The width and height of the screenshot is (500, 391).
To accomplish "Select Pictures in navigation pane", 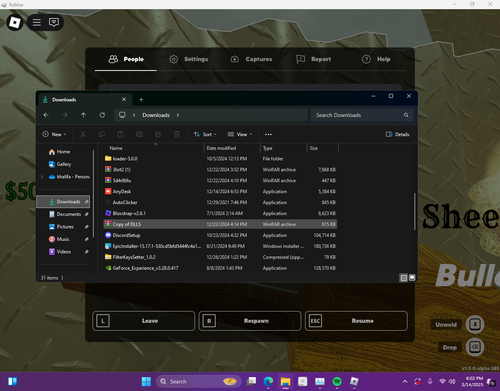I will (x=61, y=227).
